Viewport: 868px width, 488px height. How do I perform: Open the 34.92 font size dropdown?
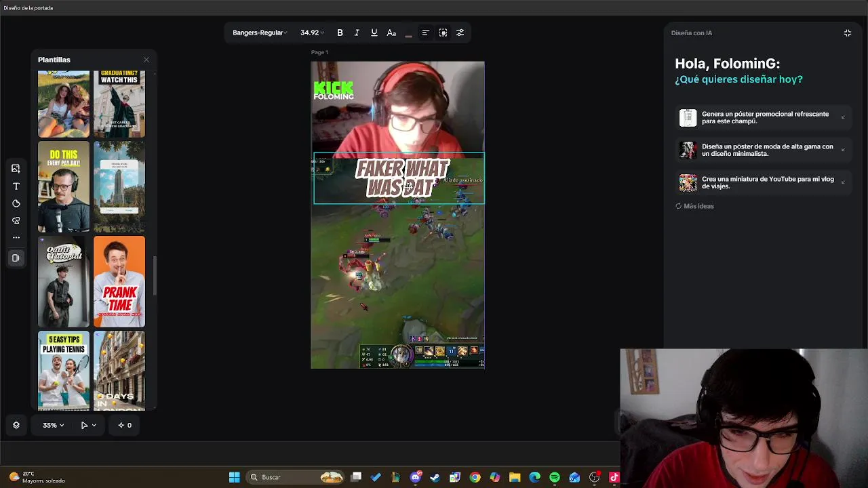click(x=312, y=33)
